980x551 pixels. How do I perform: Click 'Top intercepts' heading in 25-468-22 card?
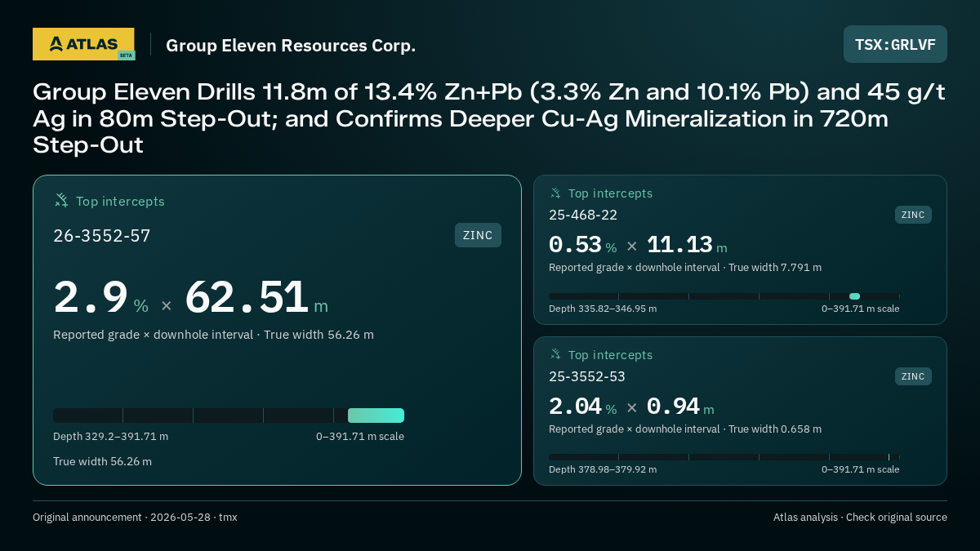610,193
